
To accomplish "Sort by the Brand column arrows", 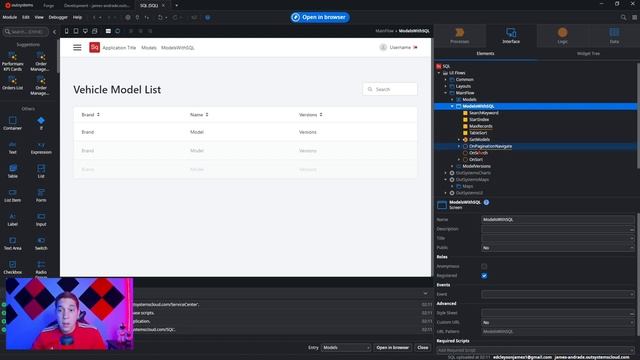I will (98, 115).
